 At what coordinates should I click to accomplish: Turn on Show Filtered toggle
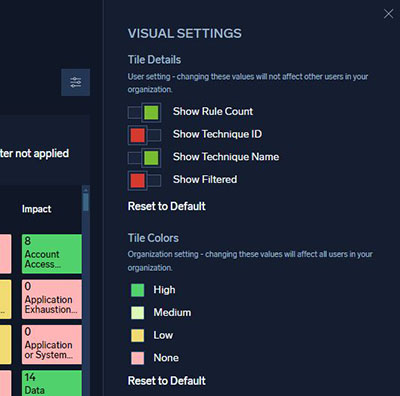[144, 180]
